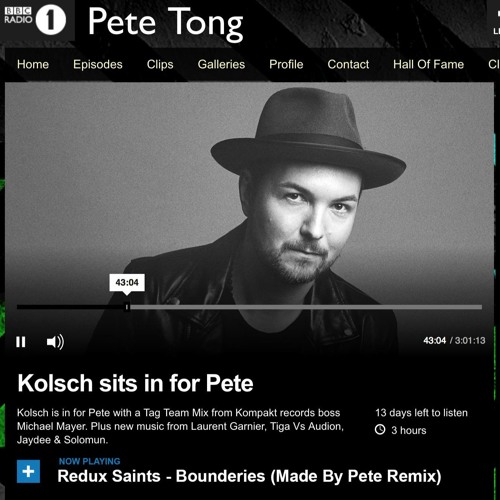The height and width of the screenshot is (500, 500).
Task: Click the clock icon beside 3 hours
Action: click(x=380, y=429)
